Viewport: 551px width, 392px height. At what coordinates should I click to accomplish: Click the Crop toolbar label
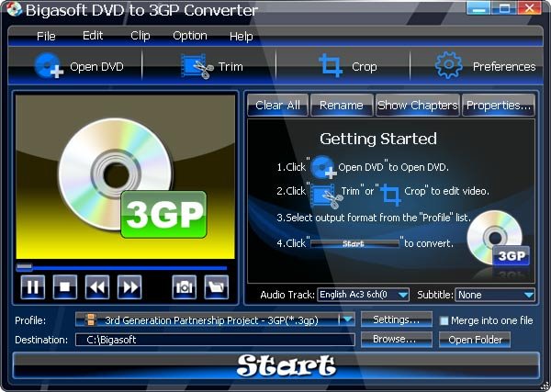pyautogui.click(x=364, y=66)
